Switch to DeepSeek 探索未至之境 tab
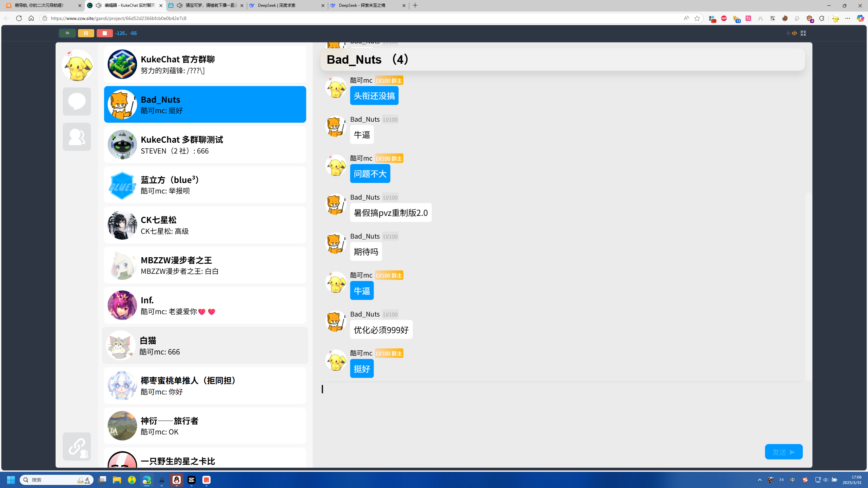 click(x=368, y=5)
